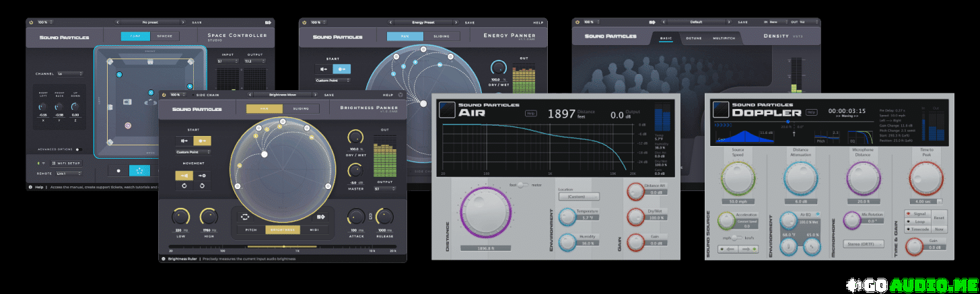Click DRY / WET knob in Brightness Panner
The image size is (980, 294).
354,137
